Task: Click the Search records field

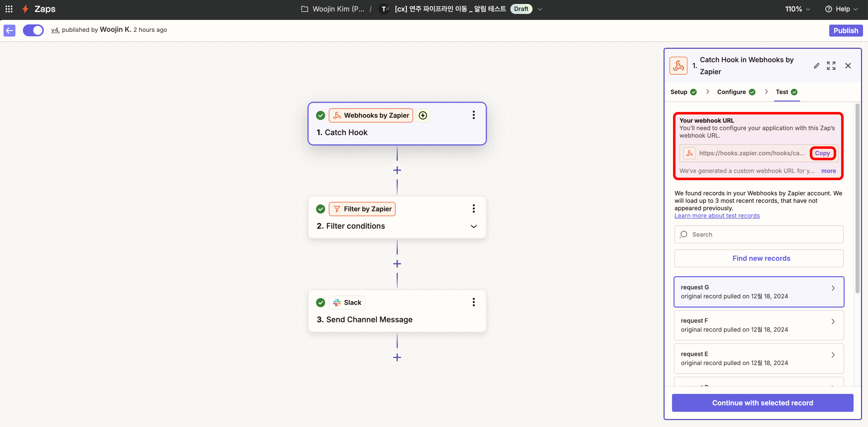Action: [759, 235]
